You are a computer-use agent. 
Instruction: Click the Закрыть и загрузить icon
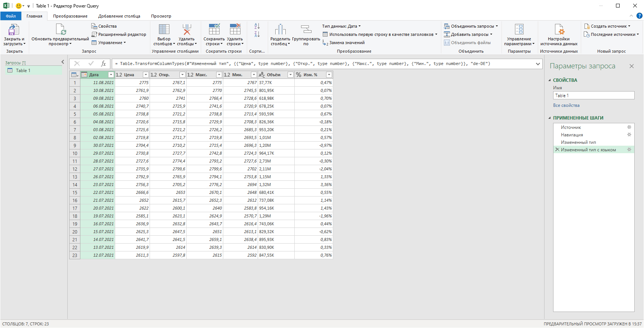[x=14, y=30]
